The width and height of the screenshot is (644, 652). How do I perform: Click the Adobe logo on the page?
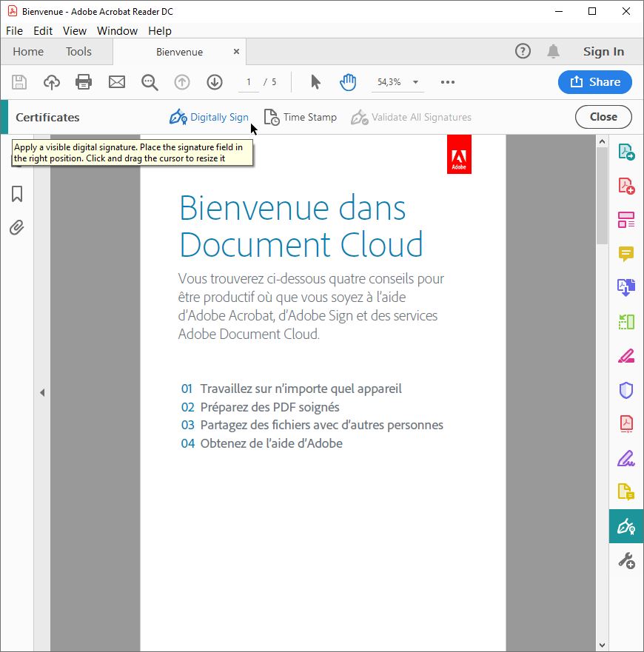click(x=459, y=154)
